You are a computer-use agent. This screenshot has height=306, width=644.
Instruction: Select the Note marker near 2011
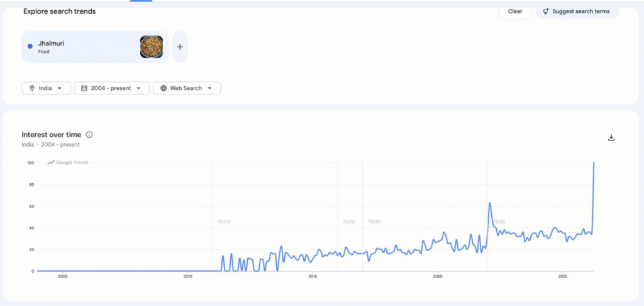point(224,222)
